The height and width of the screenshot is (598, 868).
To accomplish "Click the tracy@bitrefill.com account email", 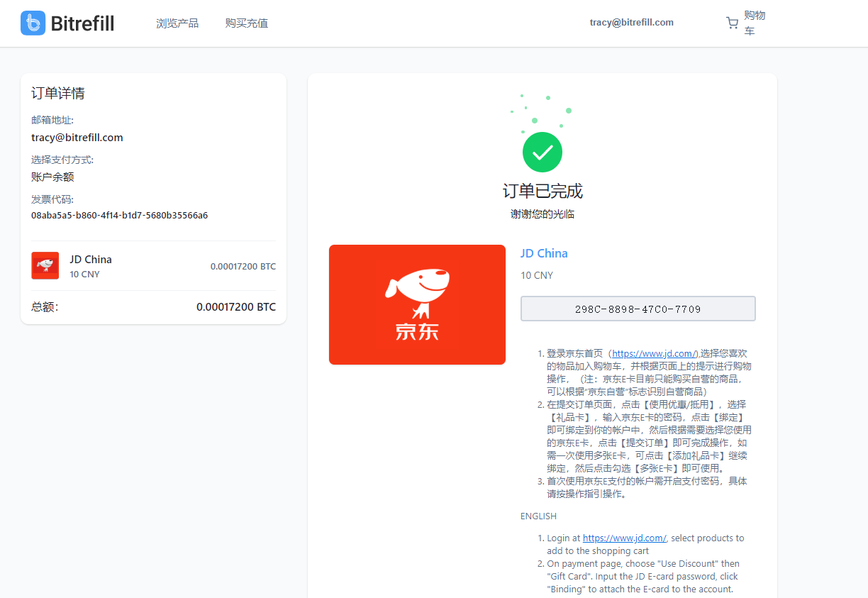I will tap(631, 22).
